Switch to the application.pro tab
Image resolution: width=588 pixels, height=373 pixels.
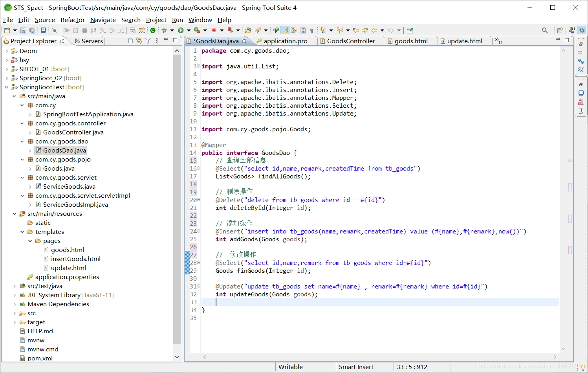pos(285,41)
